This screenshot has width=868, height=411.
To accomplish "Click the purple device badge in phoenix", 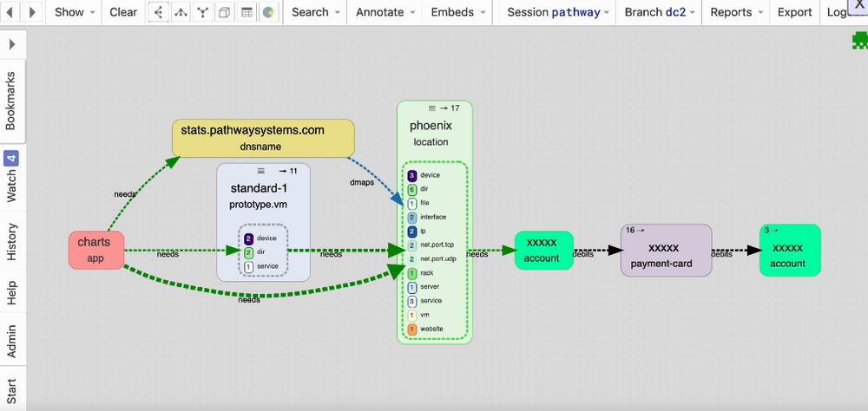I will [x=411, y=175].
